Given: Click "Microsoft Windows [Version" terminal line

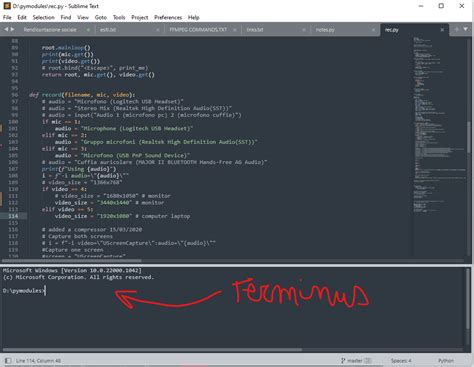Looking at the screenshot, I should pyautogui.click(x=72, y=270).
